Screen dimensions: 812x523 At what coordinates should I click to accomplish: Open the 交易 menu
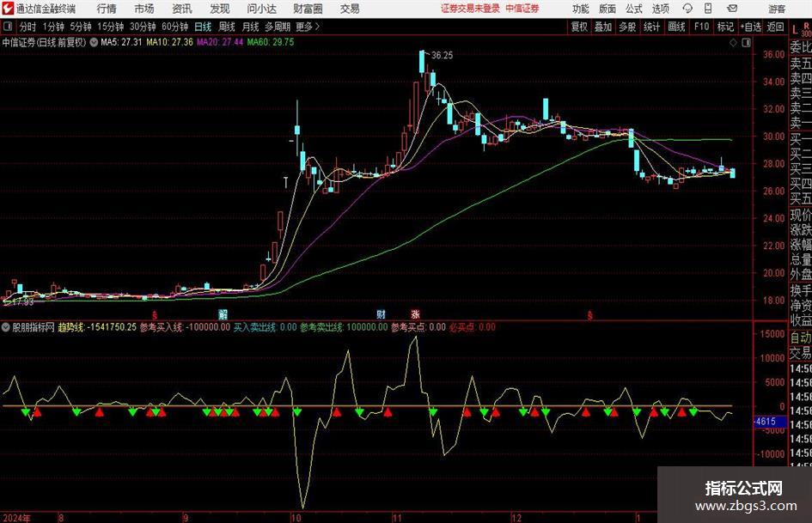pos(350,9)
